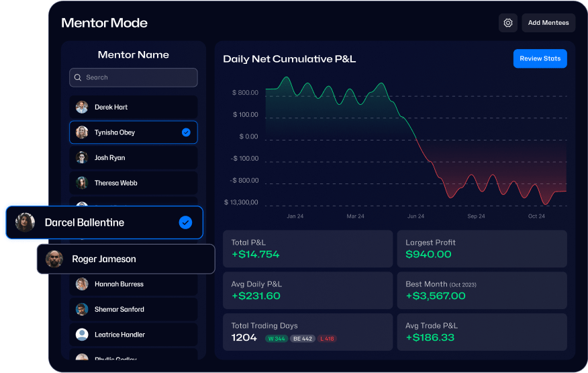Click Derek Hart's avatar
Screen dimensions: 588x373
coord(82,108)
